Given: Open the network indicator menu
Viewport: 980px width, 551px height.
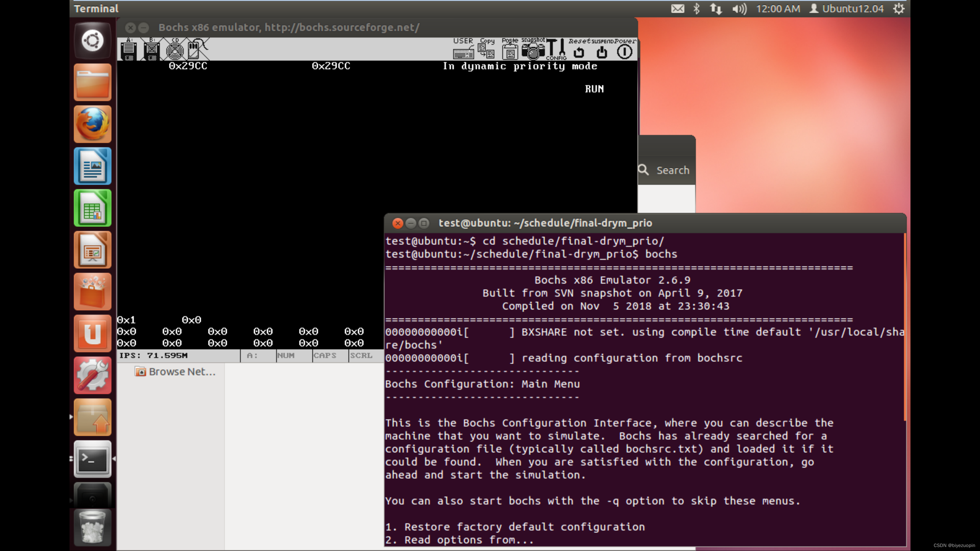Looking at the screenshot, I should (716, 8).
